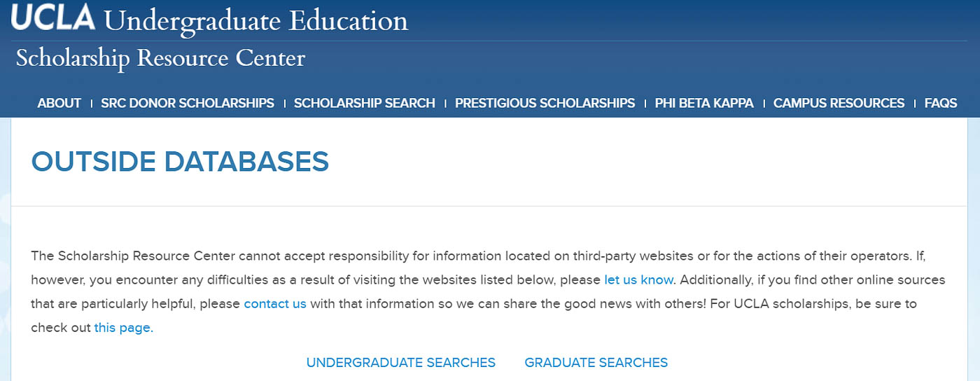Viewport: 980px width, 381px height.
Task: Jump to UNDERGRADUATE SEARCHES section
Action: coord(401,363)
